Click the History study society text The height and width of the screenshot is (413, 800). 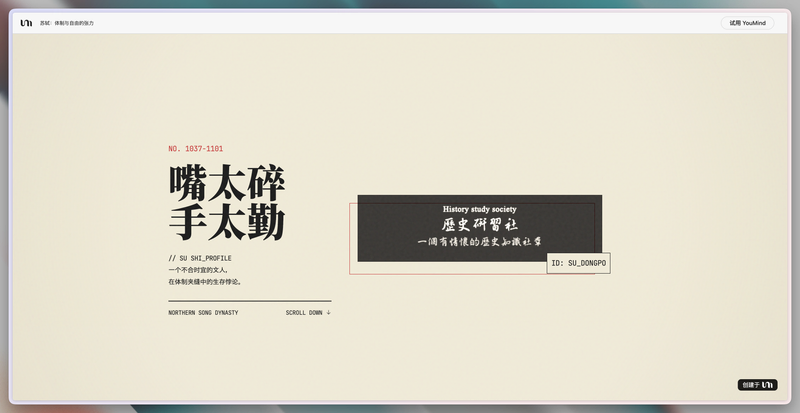pyautogui.click(x=480, y=209)
